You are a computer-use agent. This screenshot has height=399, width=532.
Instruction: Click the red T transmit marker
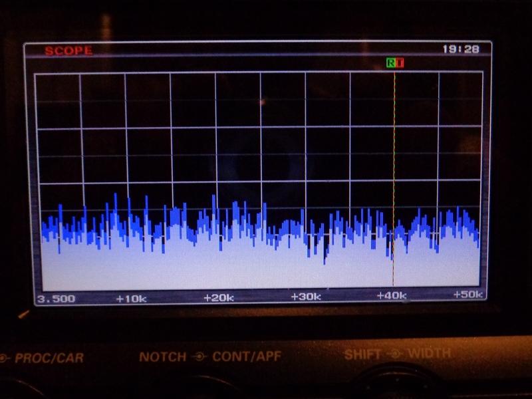[x=399, y=63]
